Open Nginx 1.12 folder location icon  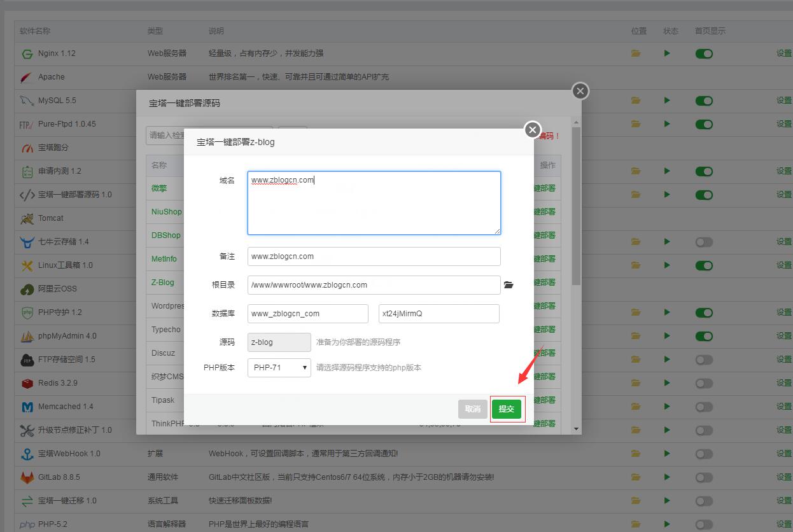point(636,53)
